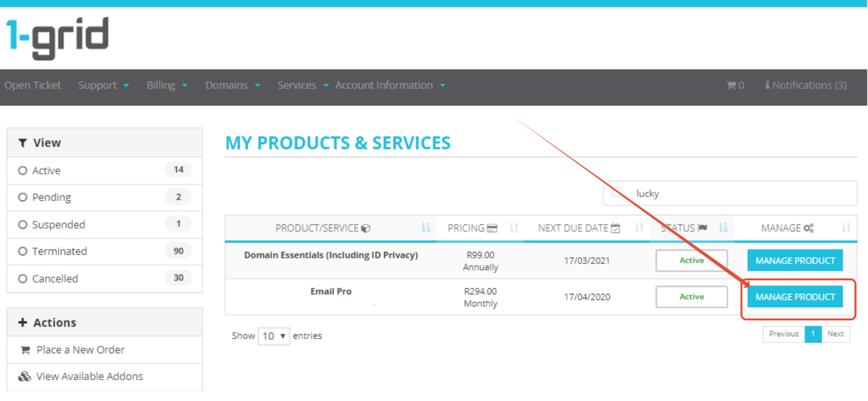Expand the Support dropdown menu

pos(103,85)
